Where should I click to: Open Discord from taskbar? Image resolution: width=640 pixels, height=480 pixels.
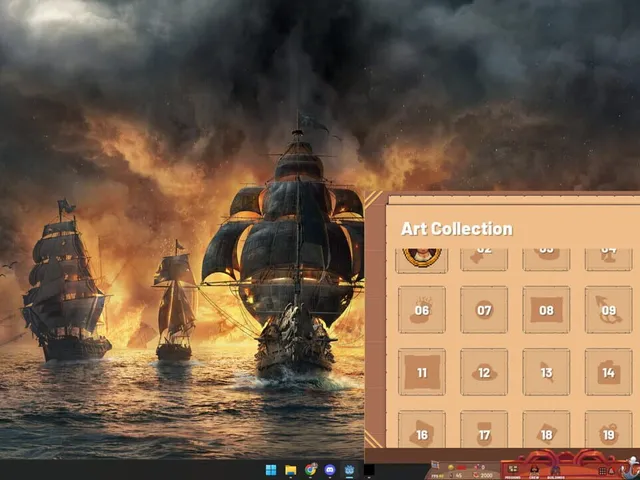click(330, 470)
